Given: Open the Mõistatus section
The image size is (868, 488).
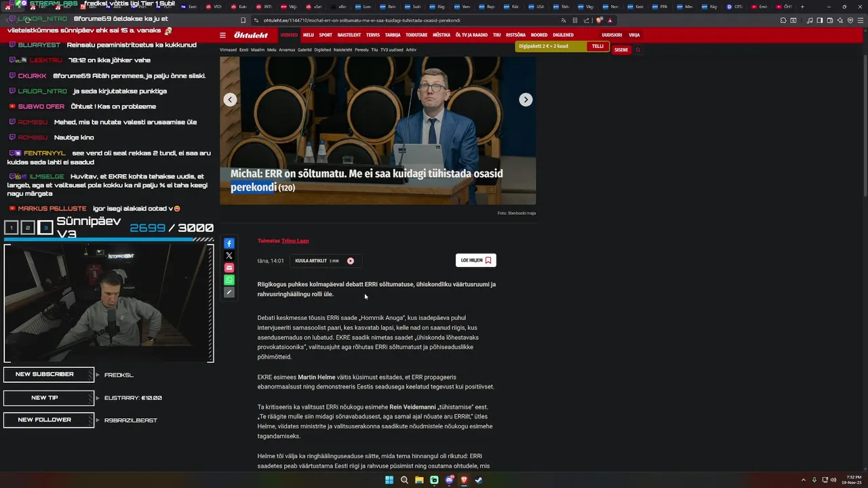Looking at the screenshot, I should (x=441, y=35).
